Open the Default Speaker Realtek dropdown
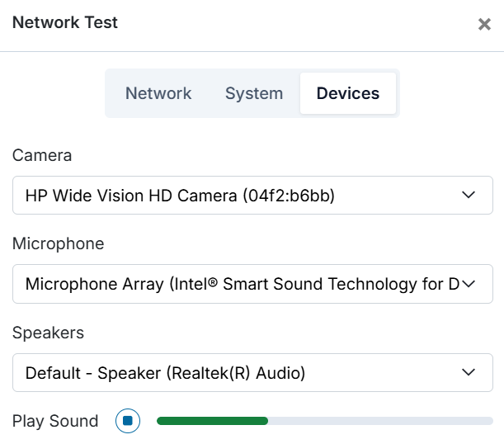504x444 pixels. [252, 373]
